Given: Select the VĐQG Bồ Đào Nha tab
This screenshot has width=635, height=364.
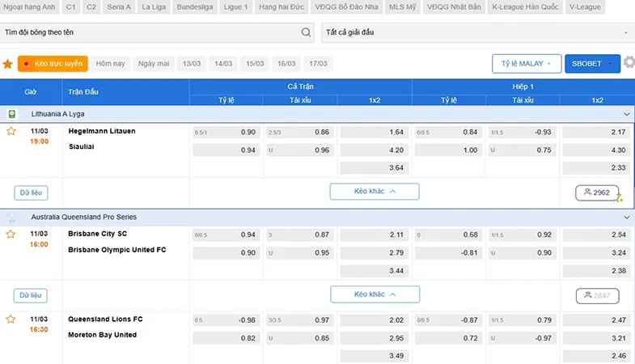Looking at the screenshot, I should pyautogui.click(x=347, y=7).
